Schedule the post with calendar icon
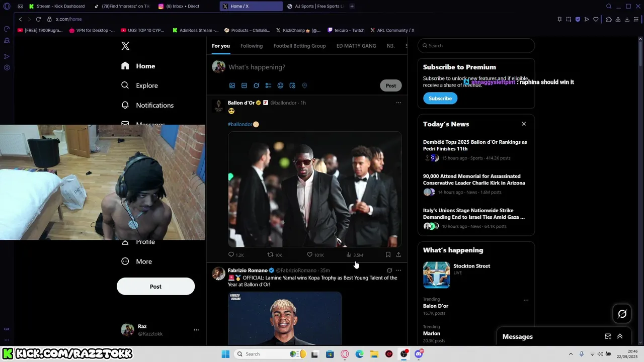Screen dimensions: 644x362 [292, 85]
